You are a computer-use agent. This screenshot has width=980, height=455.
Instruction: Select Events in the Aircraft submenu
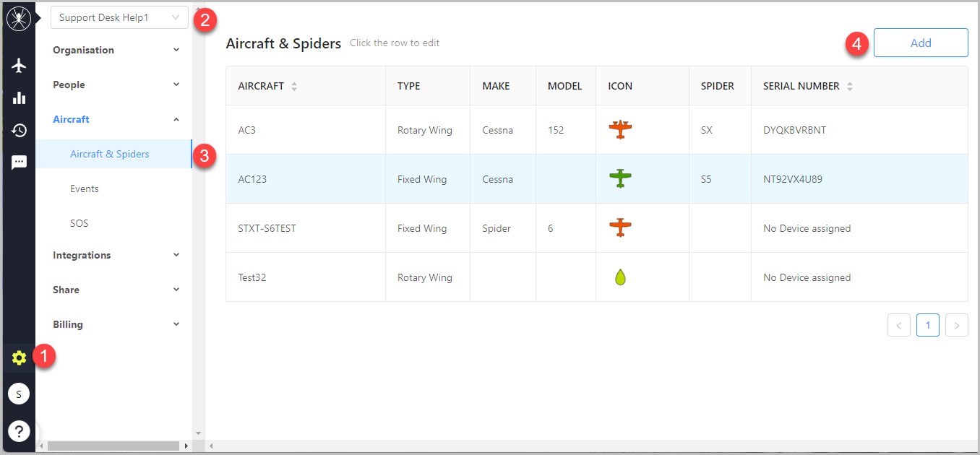[85, 188]
